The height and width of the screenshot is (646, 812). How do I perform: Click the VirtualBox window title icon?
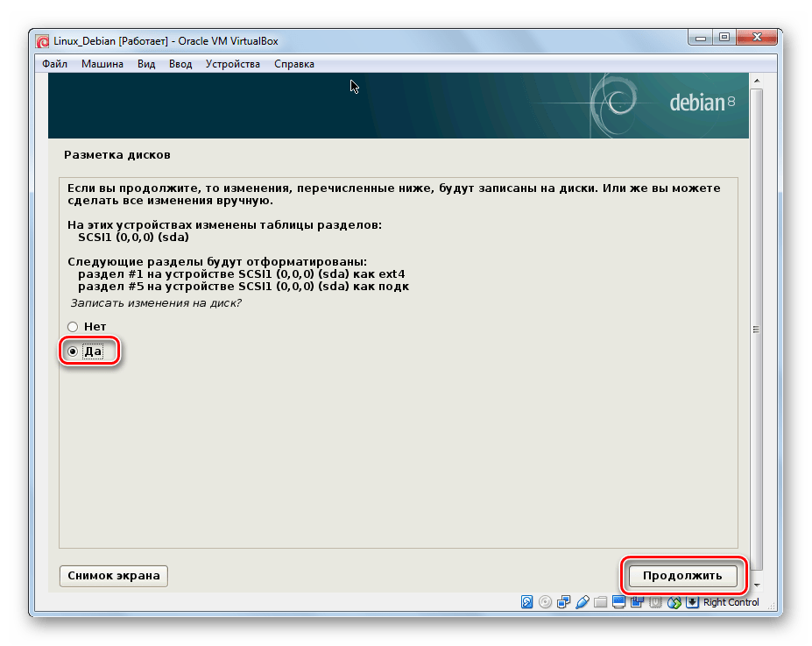click(x=42, y=41)
